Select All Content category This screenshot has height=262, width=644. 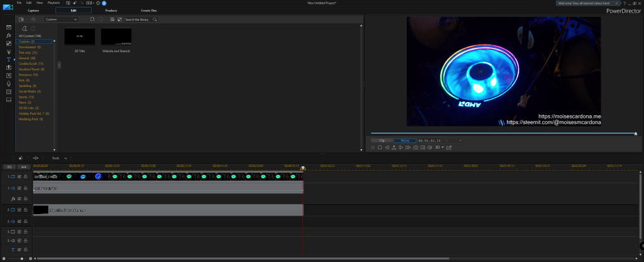(x=30, y=36)
